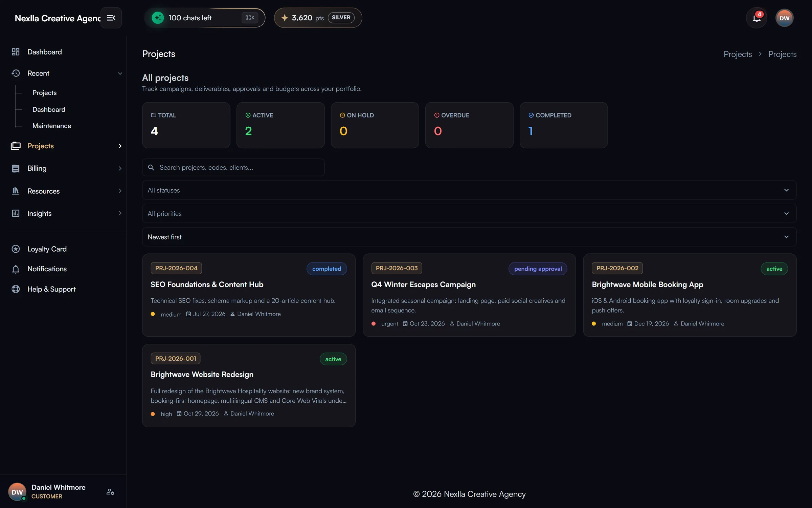Click the Active projects stat card
The image size is (812, 508).
tap(280, 125)
